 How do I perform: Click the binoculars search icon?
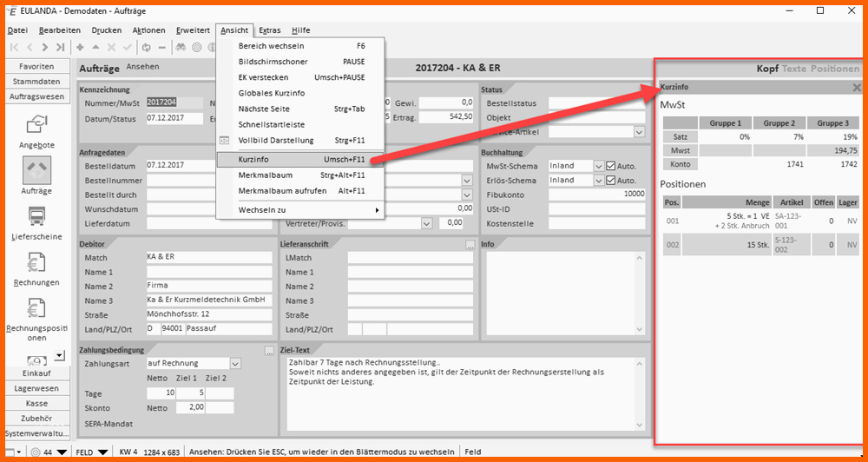pos(181,48)
